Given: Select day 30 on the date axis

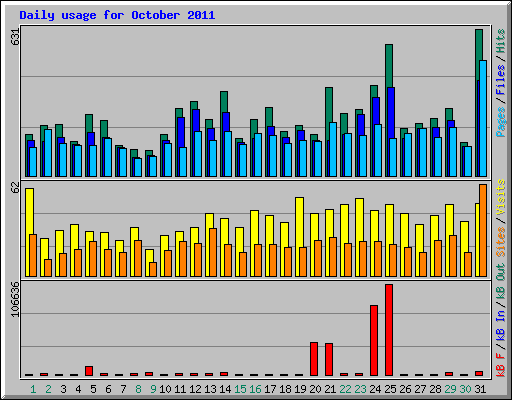Looking at the screenshot, I should 465,389.
